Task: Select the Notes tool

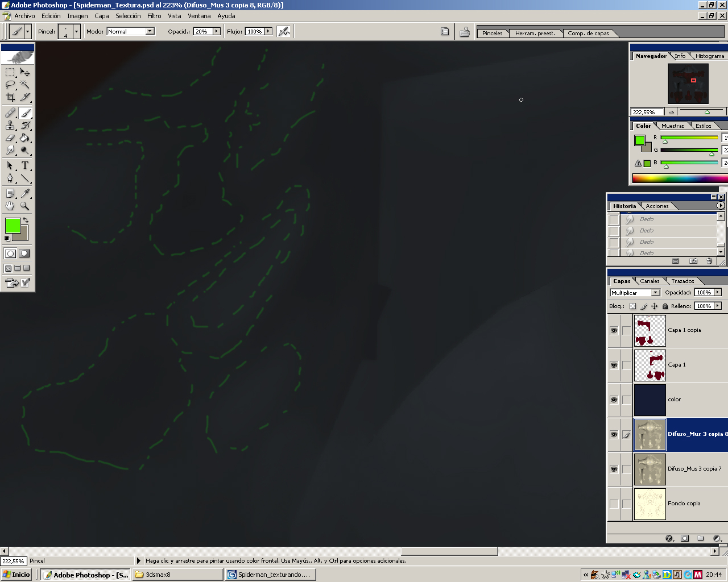Action: [10, 194]
